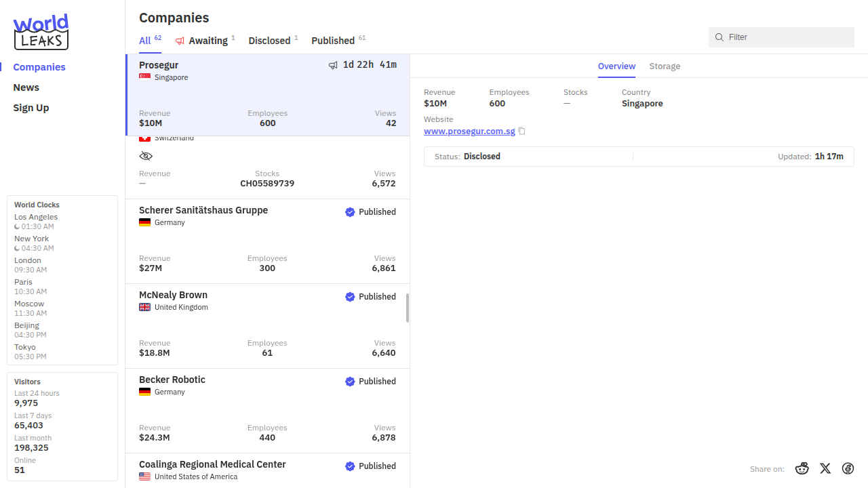Click the Status Disclosed label
This screenshot has width=868, height=488.
click(x=467, y=157)
